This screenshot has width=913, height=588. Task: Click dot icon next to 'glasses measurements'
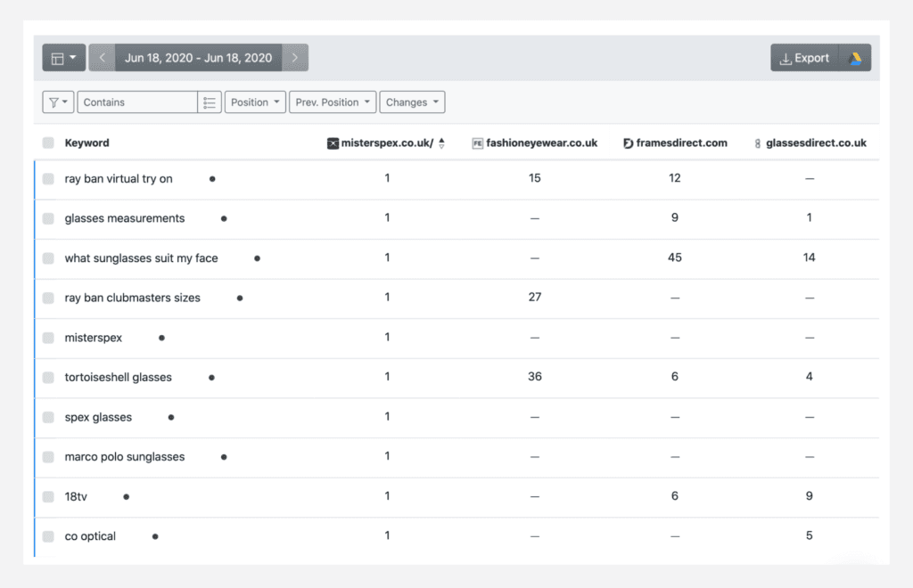click(x=224, y=218)
